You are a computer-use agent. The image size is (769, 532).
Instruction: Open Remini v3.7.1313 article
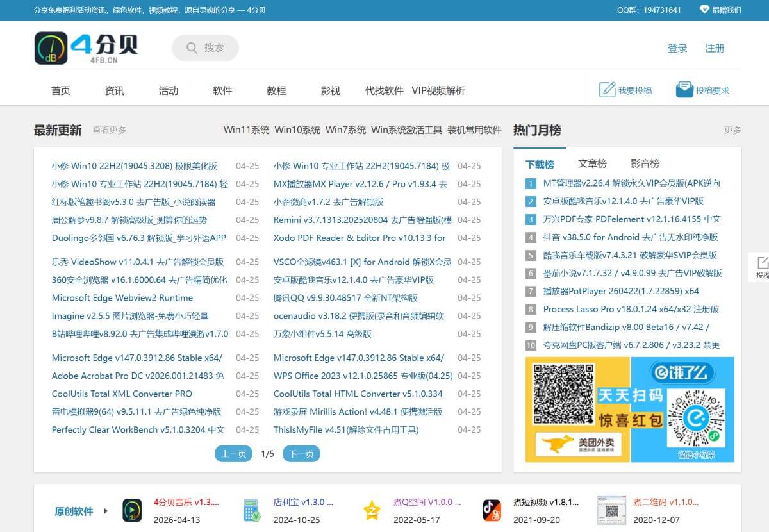pyautogui.click(x=363, y=220)
